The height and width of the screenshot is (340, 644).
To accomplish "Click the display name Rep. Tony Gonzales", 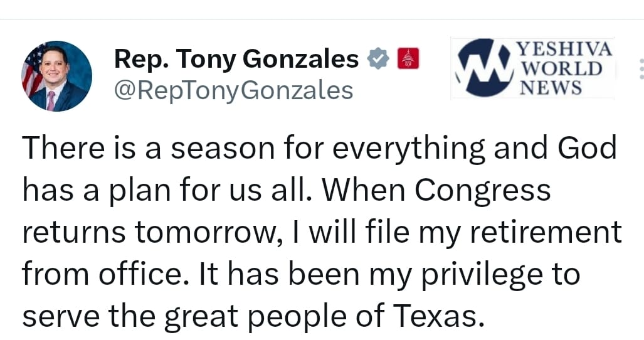I will (236, 60).
